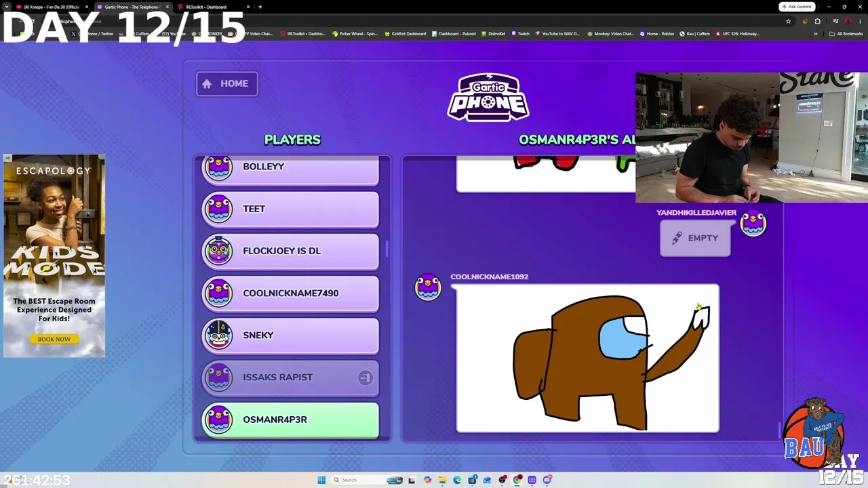
Task: Open the brown Among Us crewmate drawing
Action: click(587, 358)
